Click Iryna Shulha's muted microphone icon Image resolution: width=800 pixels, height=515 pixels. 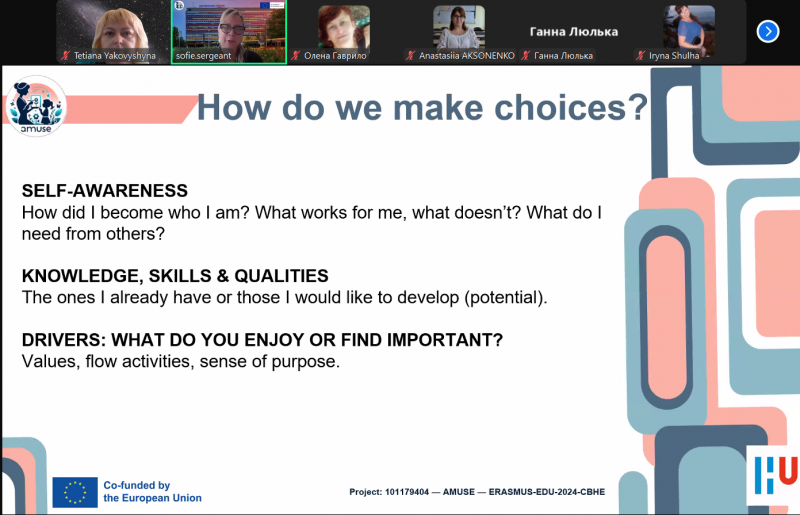(x=640, y=56)
